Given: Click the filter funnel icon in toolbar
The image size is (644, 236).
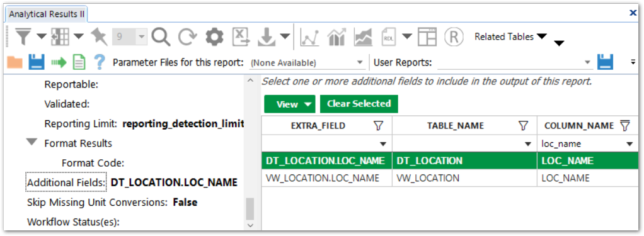Looking at the screenshot, I should click(24, 37).
